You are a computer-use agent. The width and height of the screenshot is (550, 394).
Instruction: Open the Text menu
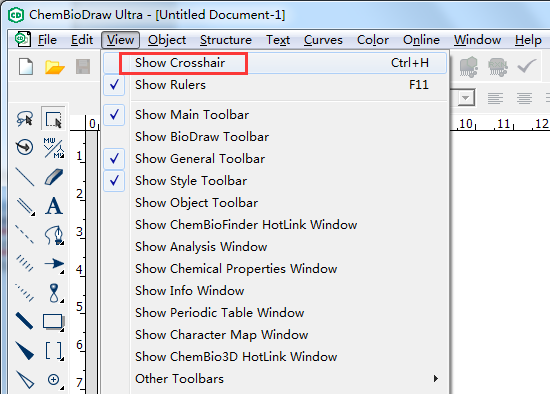278,40
